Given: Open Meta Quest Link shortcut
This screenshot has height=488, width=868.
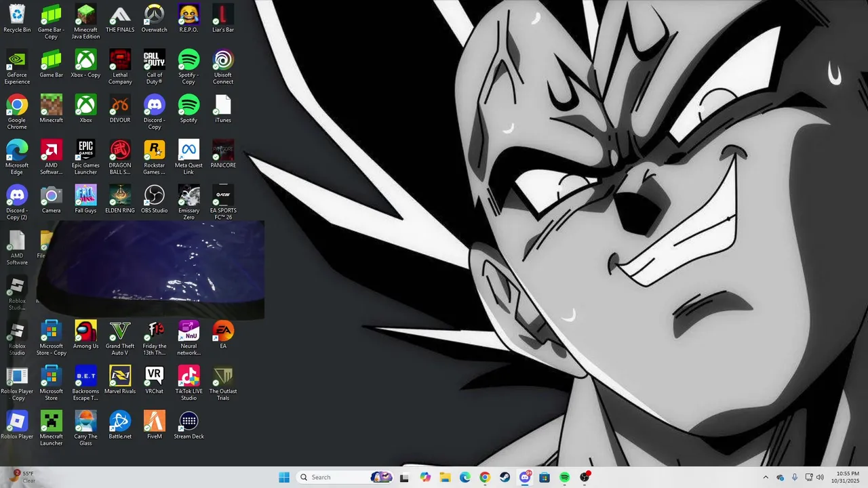Looking at the screenshot, I should (189, 157).
